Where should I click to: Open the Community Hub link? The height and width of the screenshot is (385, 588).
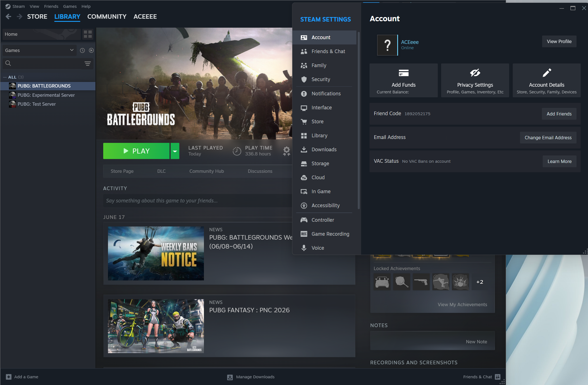[206, 171]
